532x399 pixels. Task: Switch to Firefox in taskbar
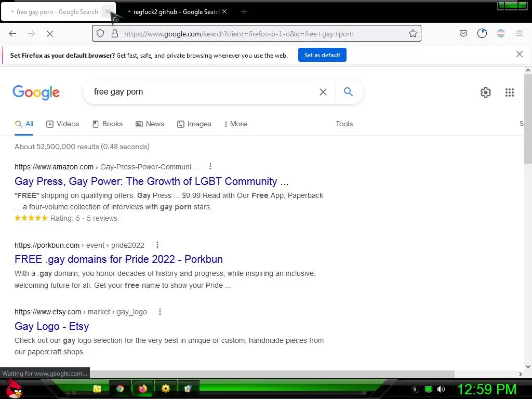tap(143, 389)
